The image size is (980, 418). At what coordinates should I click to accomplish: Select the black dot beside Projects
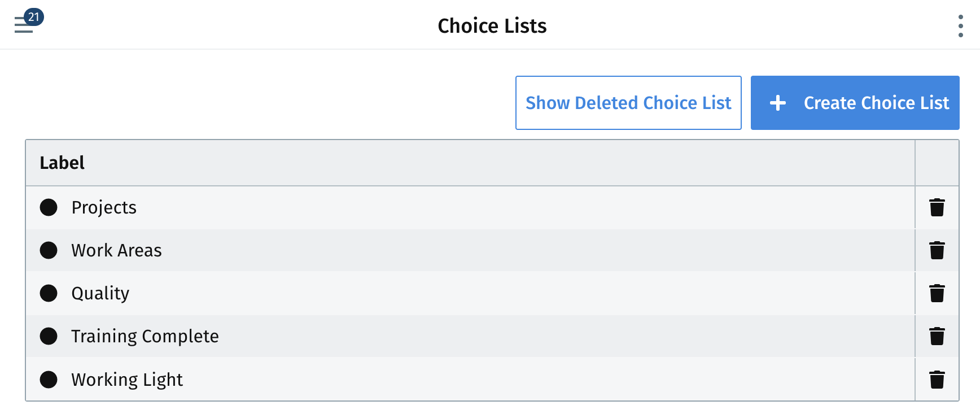(x=49, y=207)
